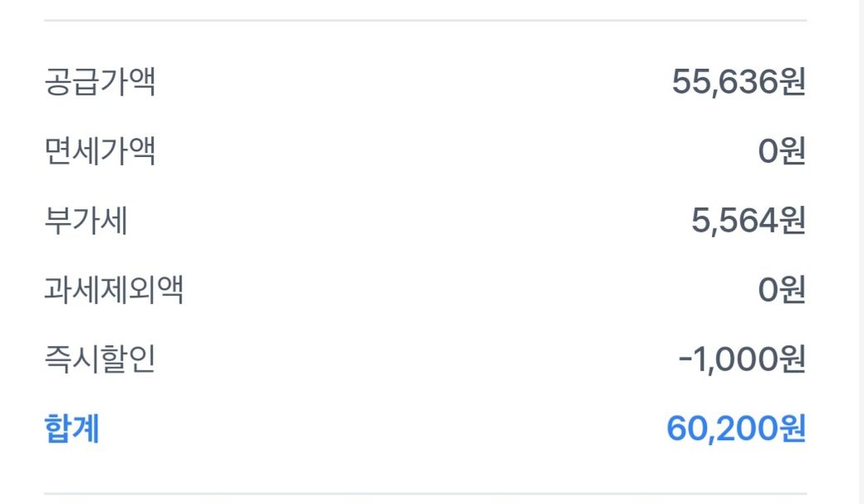Click the 과세제외액 label
This screenshot has height=504, width=864.
tap(114, 291)
